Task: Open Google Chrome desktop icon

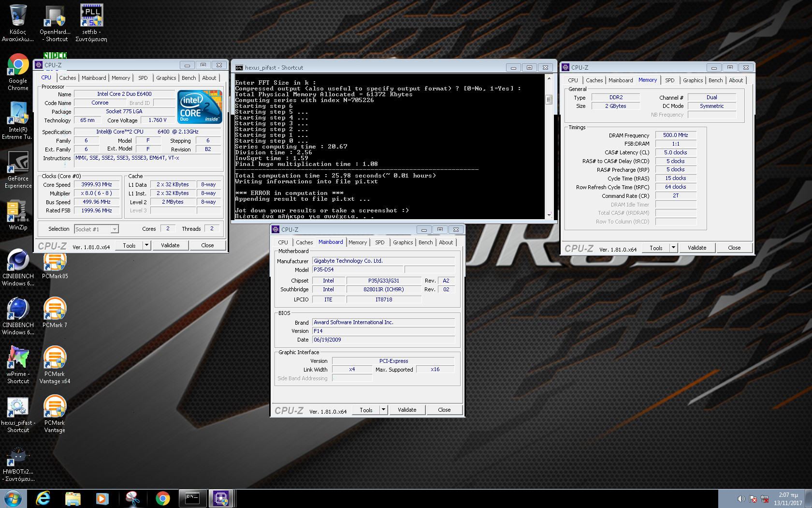Action: pos(18,72)
